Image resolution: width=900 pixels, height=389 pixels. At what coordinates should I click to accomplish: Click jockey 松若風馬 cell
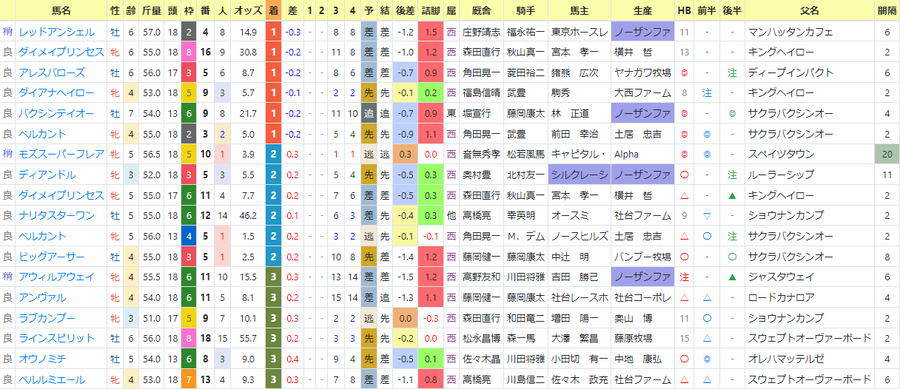pyautogui.click(x=526, y=154)
